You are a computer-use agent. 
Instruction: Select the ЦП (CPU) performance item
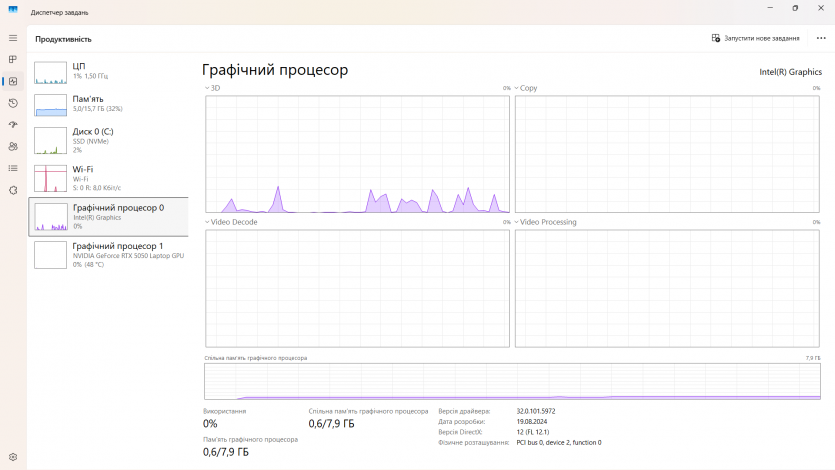click(x=108, y=72)
